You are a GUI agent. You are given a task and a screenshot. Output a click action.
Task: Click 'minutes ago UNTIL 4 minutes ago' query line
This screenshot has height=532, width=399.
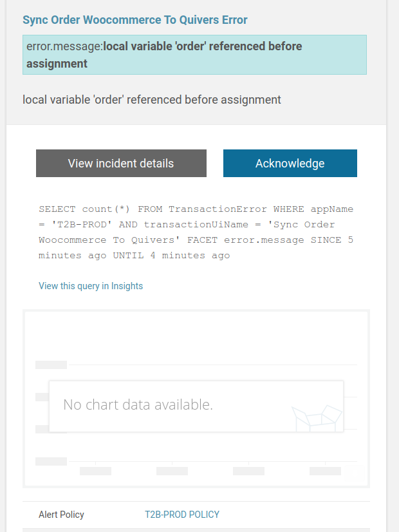click(x=134, y=256)
